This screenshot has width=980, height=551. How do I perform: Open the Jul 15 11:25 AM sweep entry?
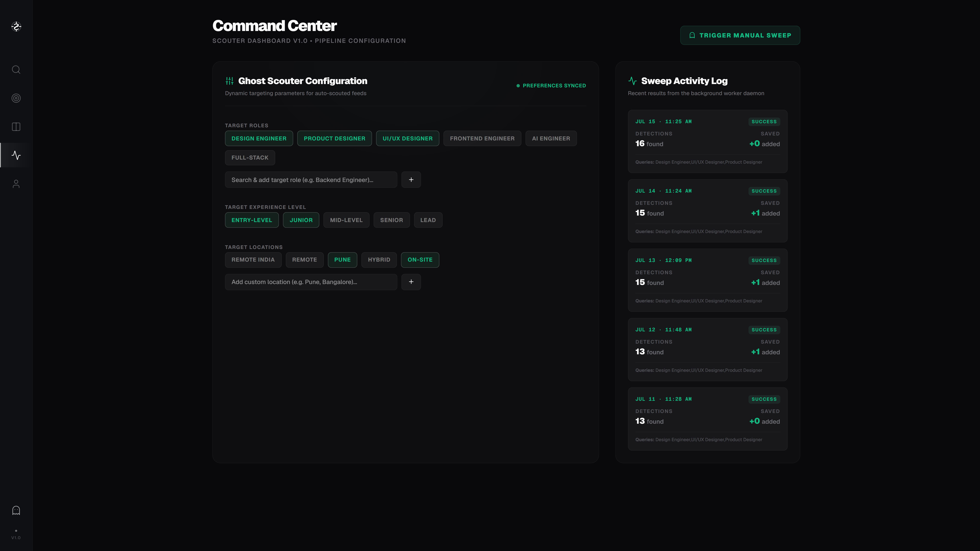click(x=708, y=141)
